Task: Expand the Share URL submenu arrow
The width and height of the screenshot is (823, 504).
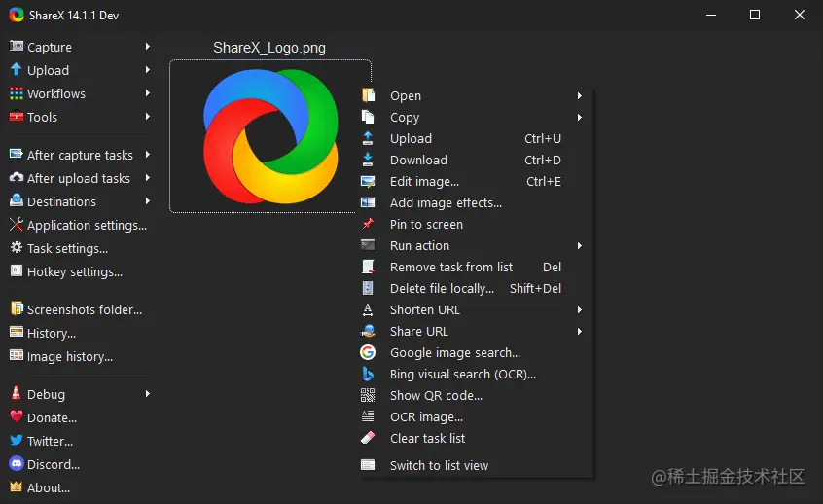Action: (580, 332)
